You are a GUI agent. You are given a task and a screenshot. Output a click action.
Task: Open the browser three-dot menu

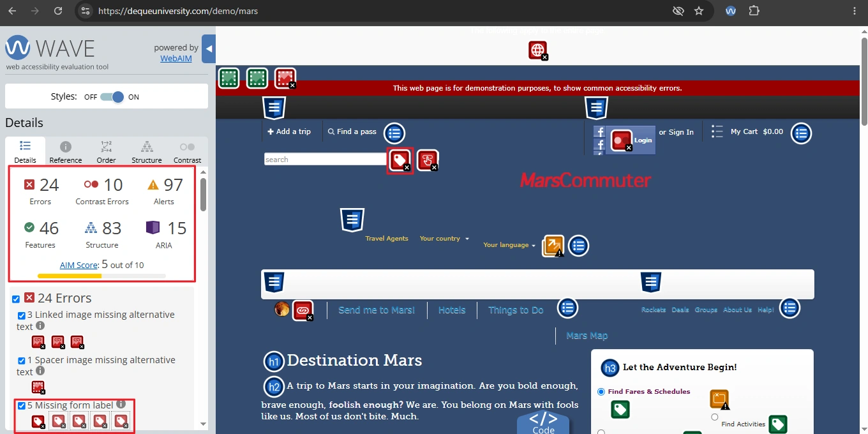[855, 11]
